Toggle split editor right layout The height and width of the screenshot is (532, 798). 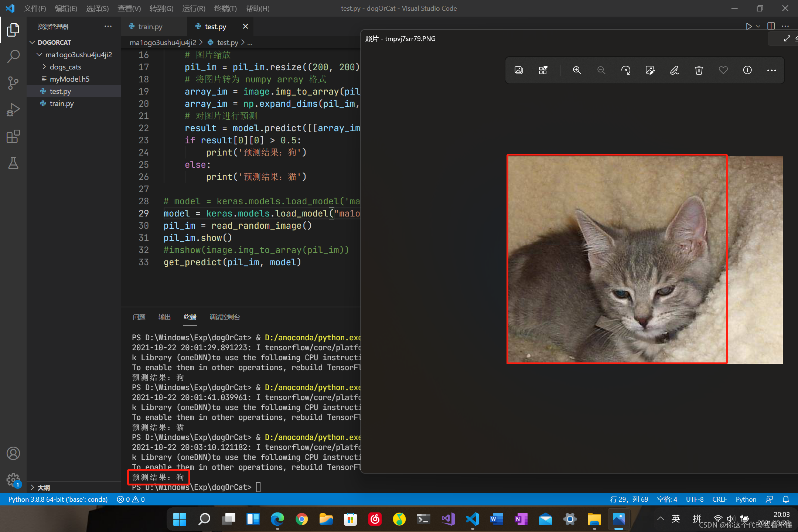tap(771, 27)
